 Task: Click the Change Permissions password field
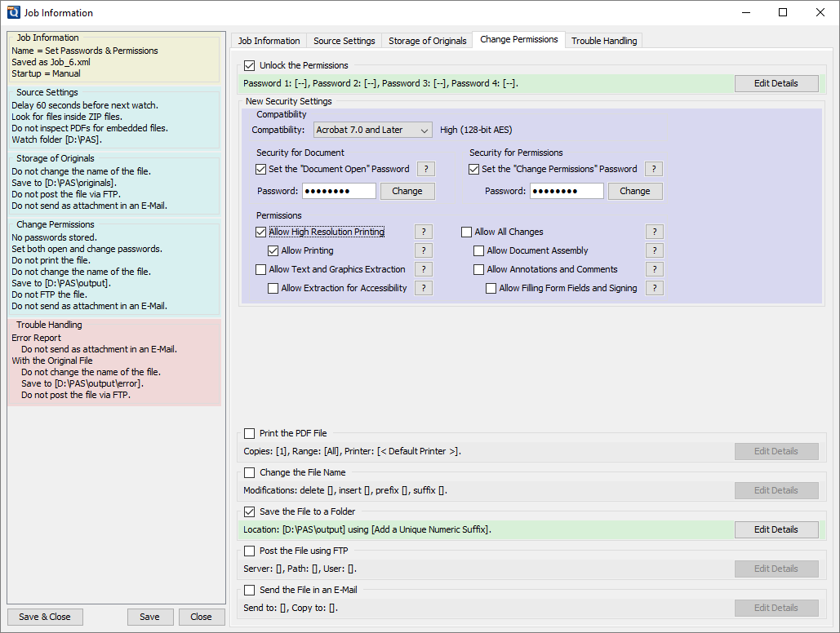point(567,191)
